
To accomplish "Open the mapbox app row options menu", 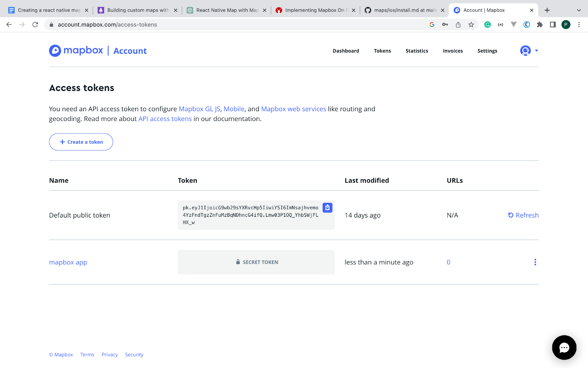I will [535, 262].
